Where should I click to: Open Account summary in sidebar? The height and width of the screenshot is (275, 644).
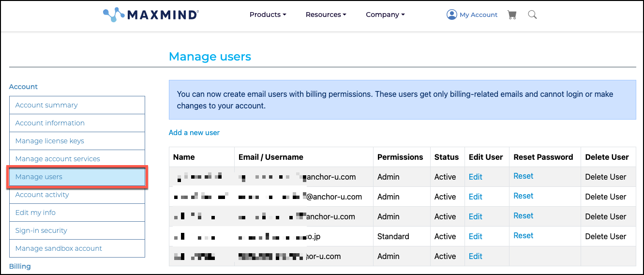(x=46, y=105)
